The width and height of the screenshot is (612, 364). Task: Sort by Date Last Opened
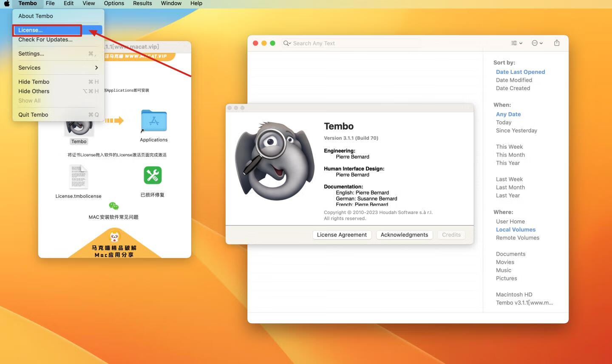pyautogui.click(x=520, y=72)
